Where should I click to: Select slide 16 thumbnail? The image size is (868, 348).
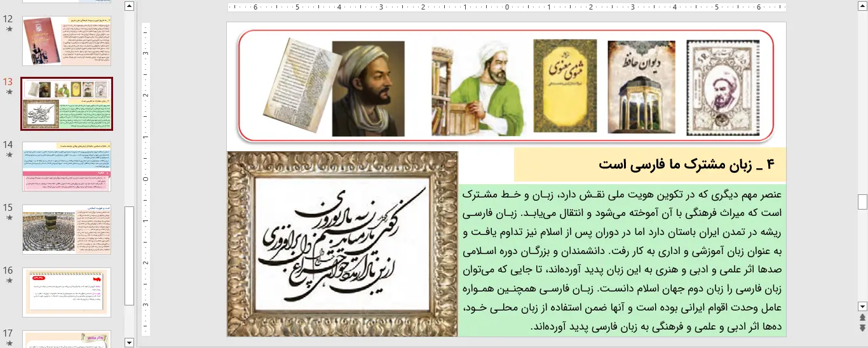67,292
